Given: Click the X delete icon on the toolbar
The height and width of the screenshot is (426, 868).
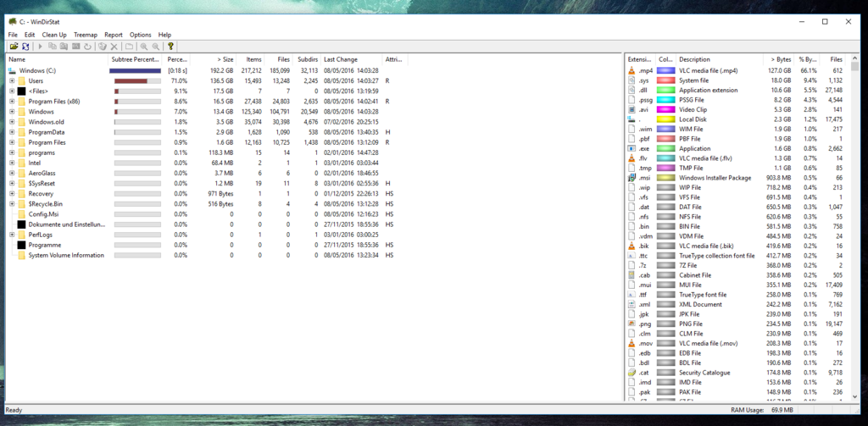Looking at the screenshot, I should 114,47.
